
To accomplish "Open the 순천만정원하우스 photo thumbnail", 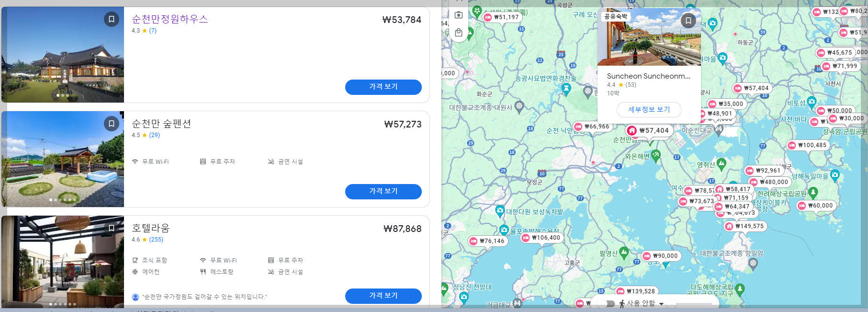I will (63, 55).
